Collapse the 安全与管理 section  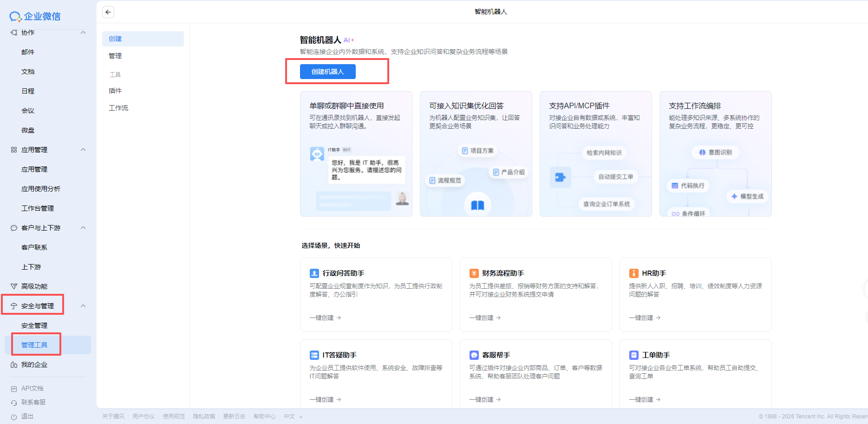83,305
